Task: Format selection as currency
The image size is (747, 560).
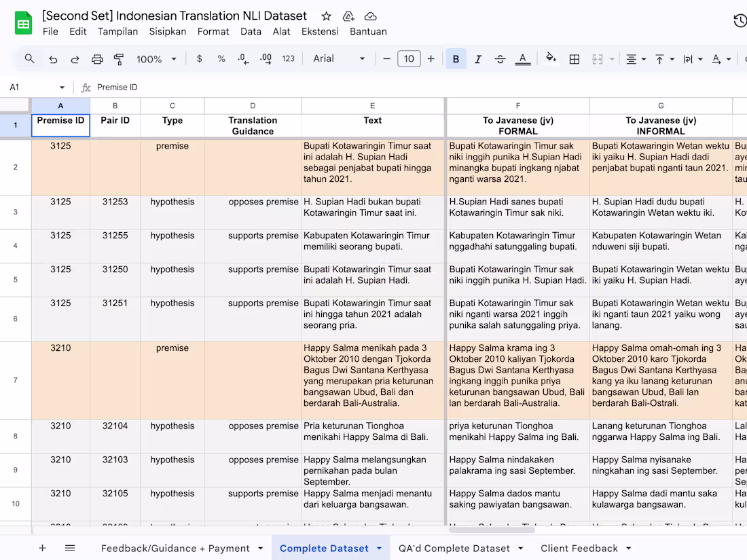Action: click(x=198, y=59)
